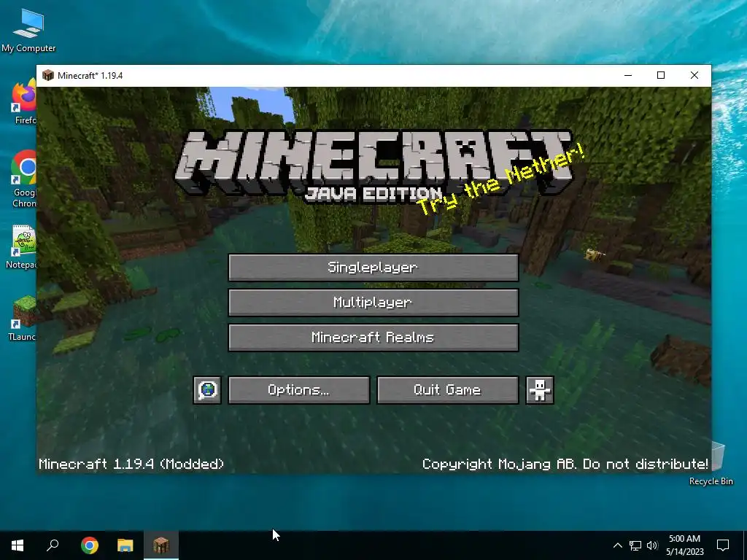The height and width of the screenshot is (560, 747).
Task: Open Minecraft Realms
Action: [x=373, y=337]
